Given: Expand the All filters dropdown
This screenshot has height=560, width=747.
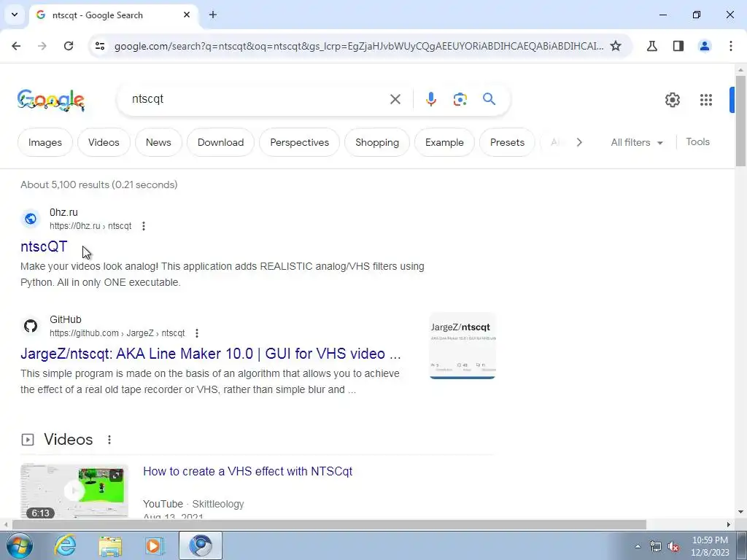Looking at the screenshot, I should coord(636,142).
